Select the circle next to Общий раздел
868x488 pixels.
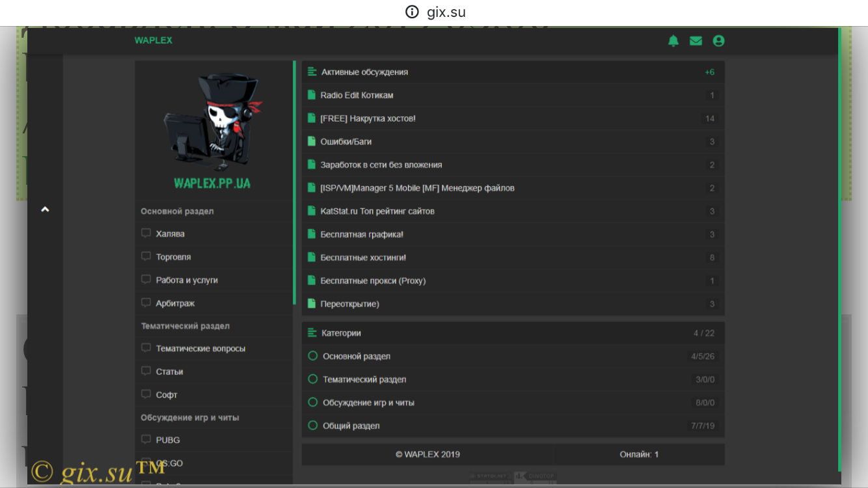coord(312,426)
